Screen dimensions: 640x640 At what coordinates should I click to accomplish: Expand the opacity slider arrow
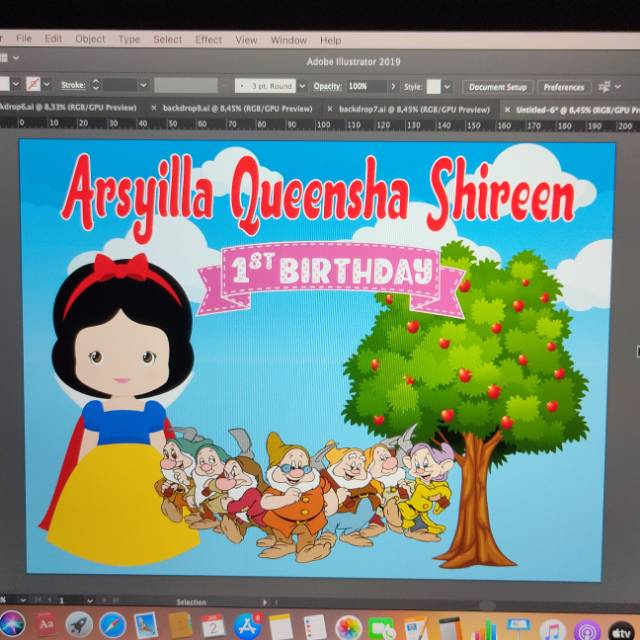point(393,87)
